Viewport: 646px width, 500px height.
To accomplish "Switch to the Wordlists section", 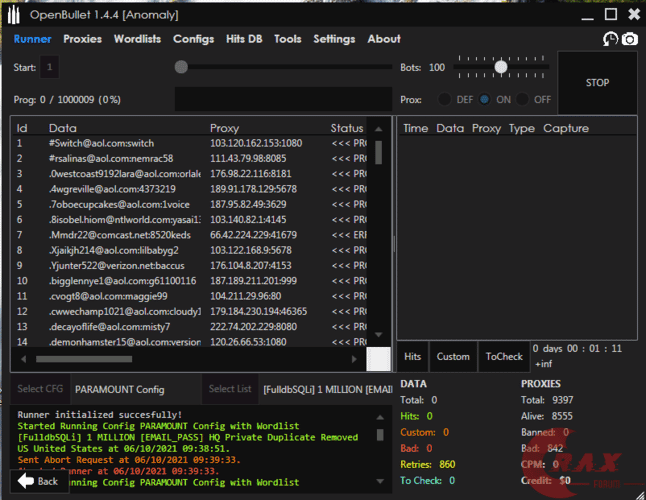I will tap(137, 39).
